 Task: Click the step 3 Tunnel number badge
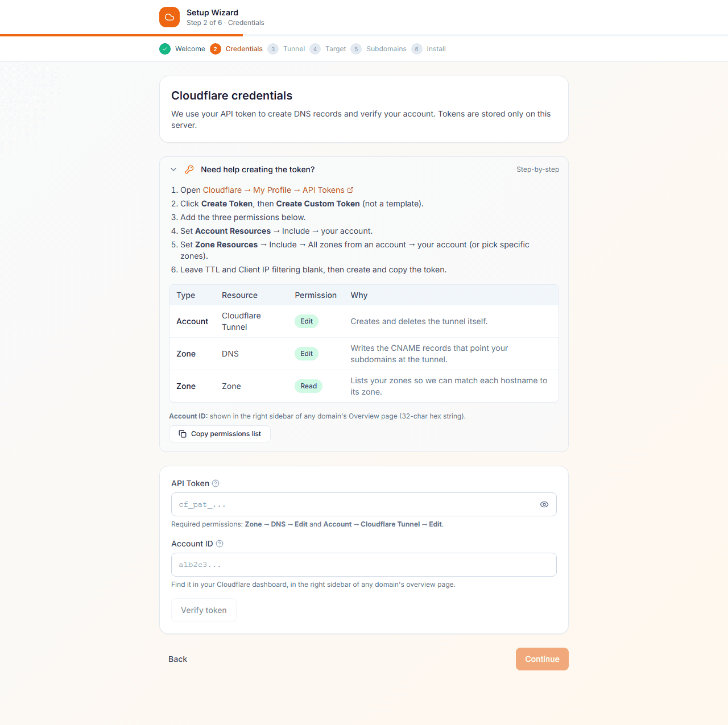[x=273, y=49]
